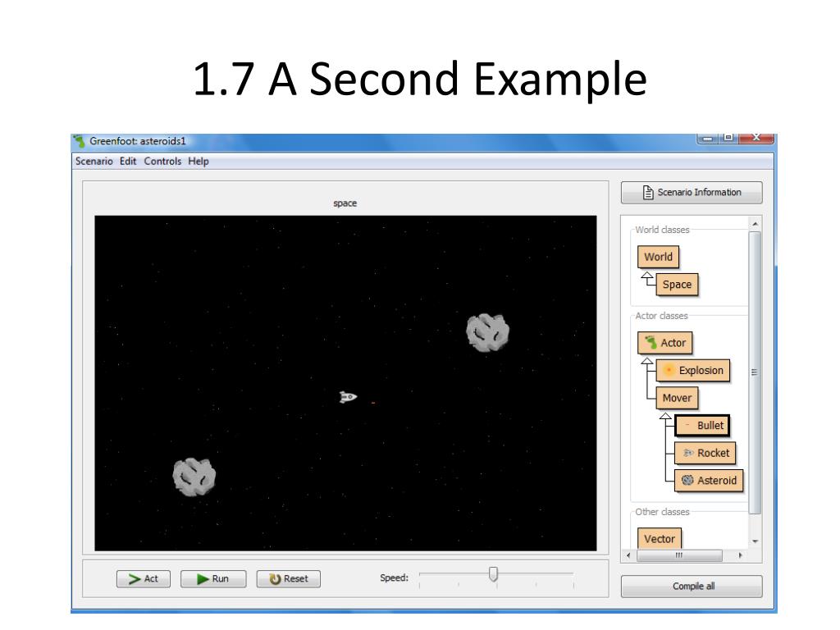840x630 pixels.
Task: Click the green play triangle on Run
Action: 203,579
